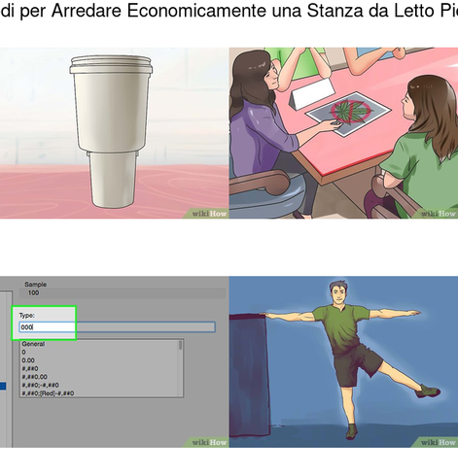458x476 pixels.
Task: Focus the Type field containing 000
Action: (x=117, y=327)
